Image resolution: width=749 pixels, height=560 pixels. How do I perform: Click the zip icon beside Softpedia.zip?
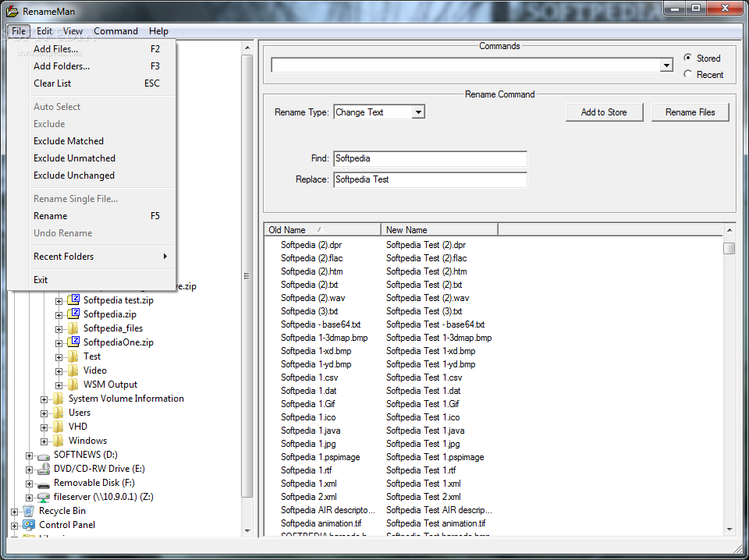pyautogui.click(x=73, y=314)
